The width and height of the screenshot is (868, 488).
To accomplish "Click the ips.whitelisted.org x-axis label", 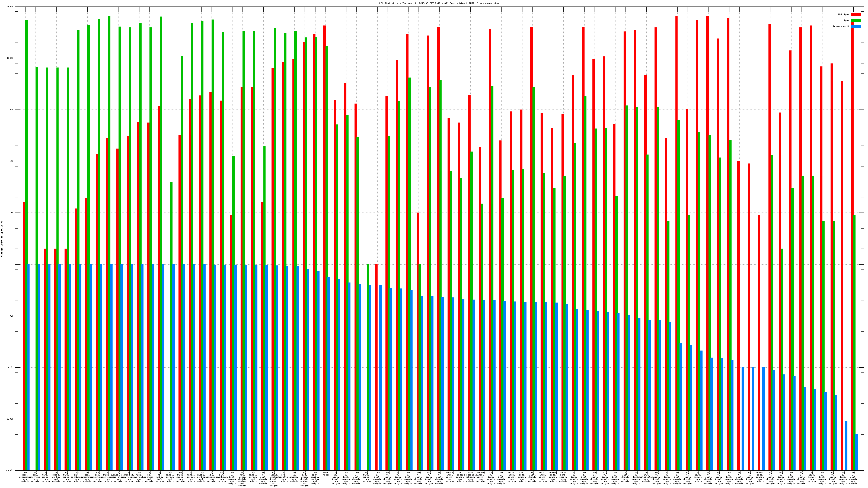I will pos(646,477).
